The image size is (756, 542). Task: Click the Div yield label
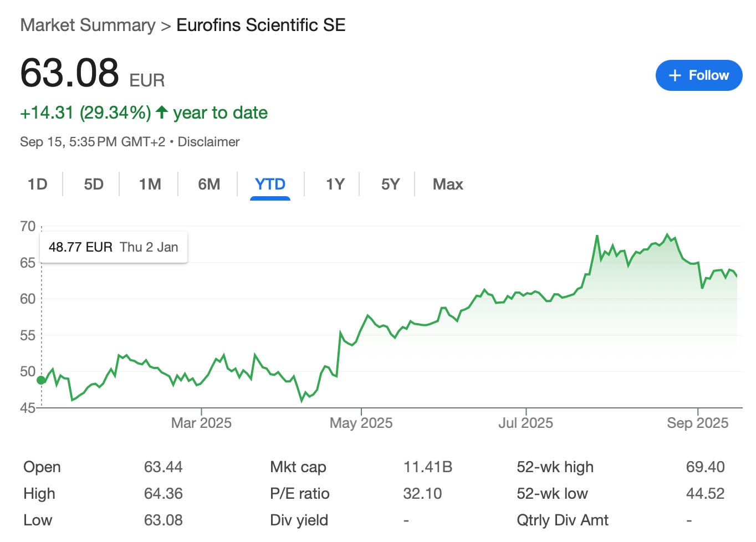pyautogui.click(x=299, y=520)
